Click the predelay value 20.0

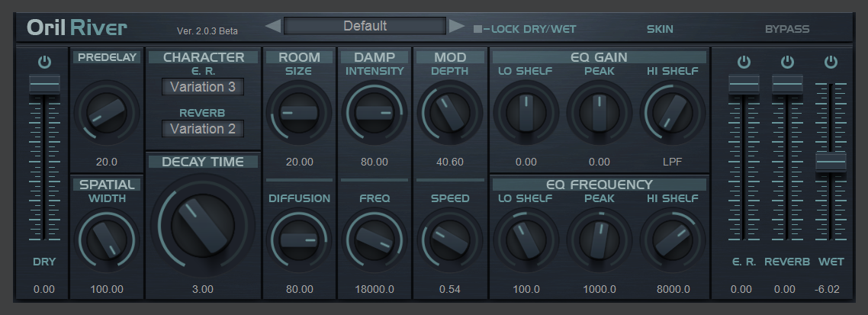coord(106,162)
